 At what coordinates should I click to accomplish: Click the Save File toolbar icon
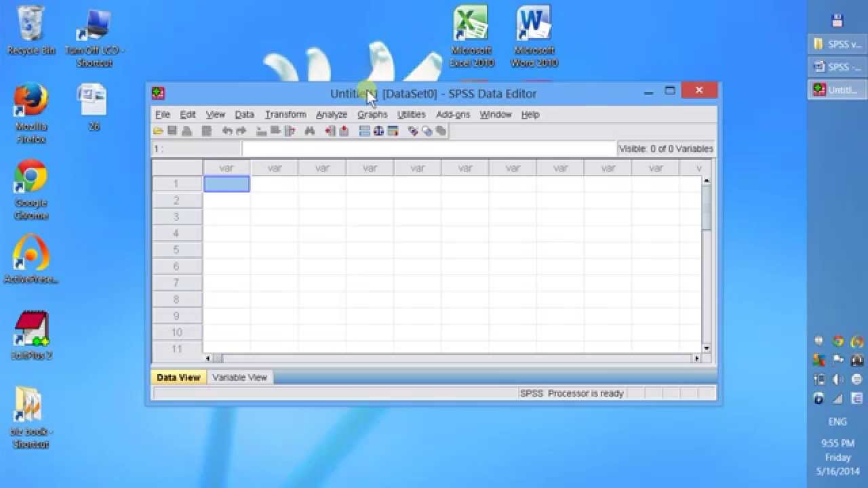pos(172,131)
